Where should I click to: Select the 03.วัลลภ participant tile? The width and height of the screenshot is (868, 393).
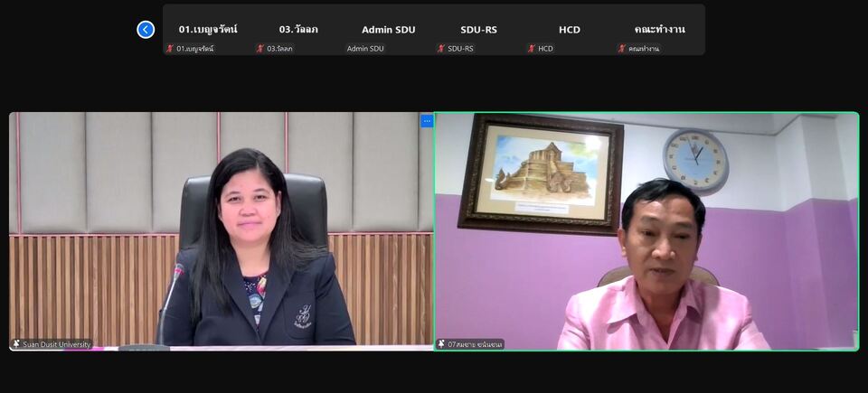(x=298, y=29)
